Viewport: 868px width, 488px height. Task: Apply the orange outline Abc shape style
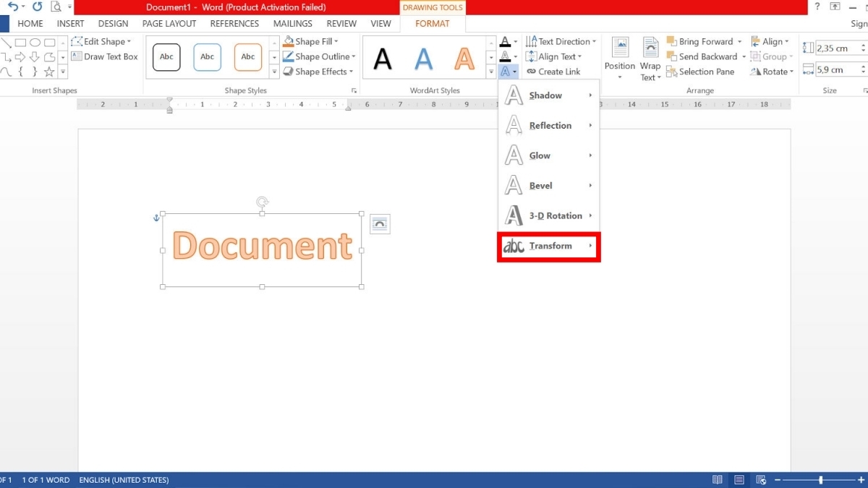pos(248,57)
